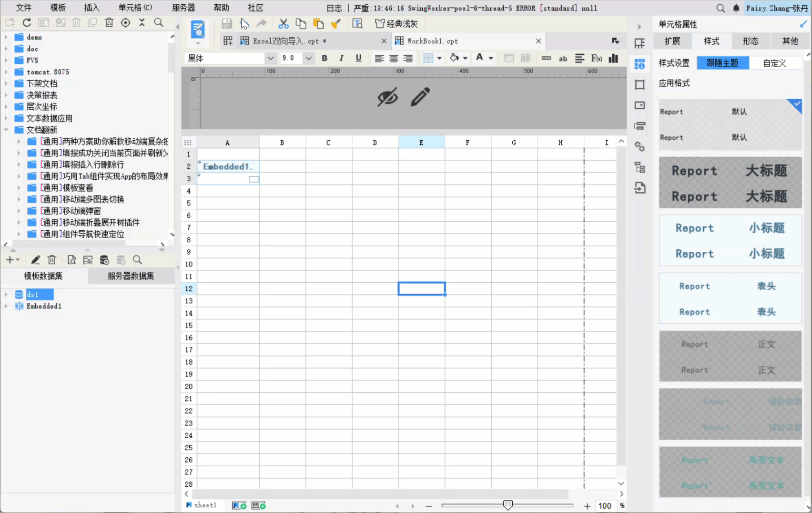The height and width of the screenshot is (513, 812).
Task: Open the template preview big icon
Action: point(198,30)
